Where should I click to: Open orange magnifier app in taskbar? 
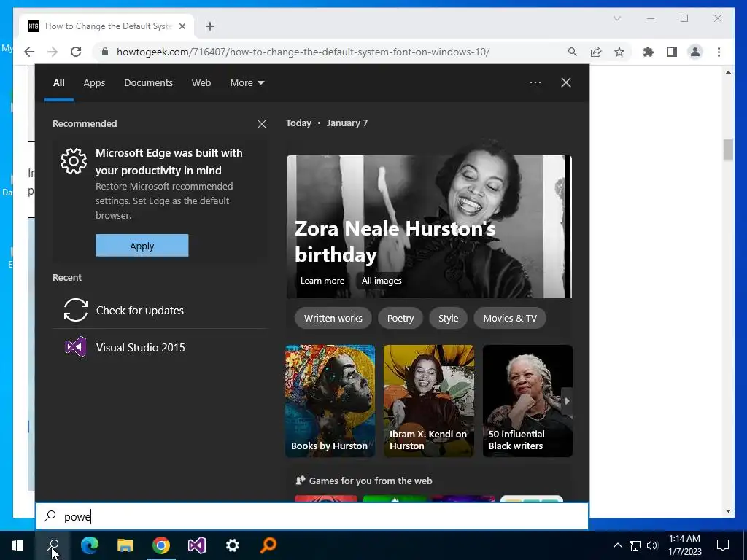268,545
